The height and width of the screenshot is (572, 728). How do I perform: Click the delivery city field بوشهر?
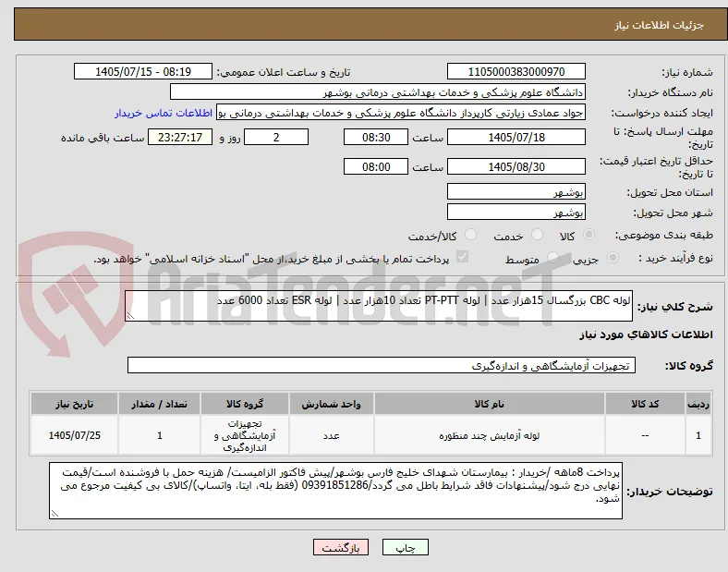516,213
